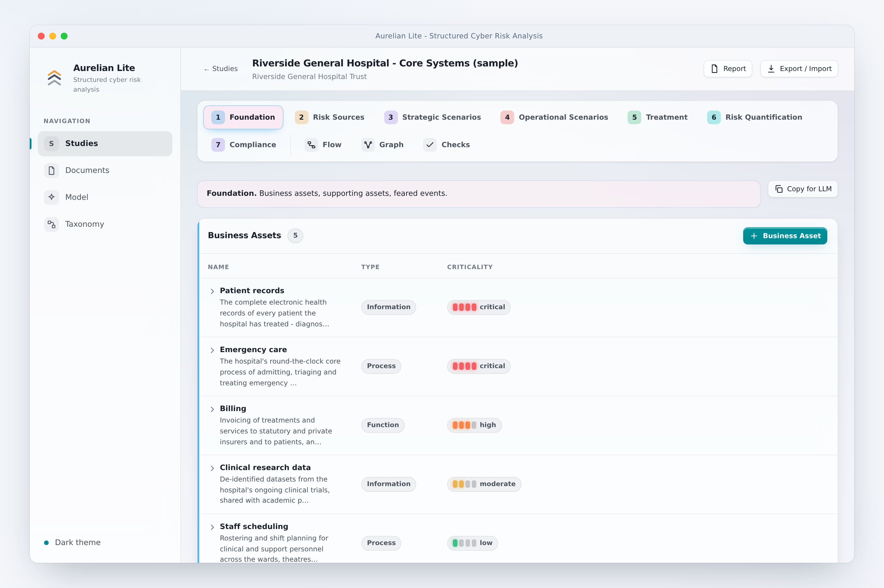Click the moderate criticality pill for Clinical research data
Viewport: 884px width, 588px height.
point(484,484)
